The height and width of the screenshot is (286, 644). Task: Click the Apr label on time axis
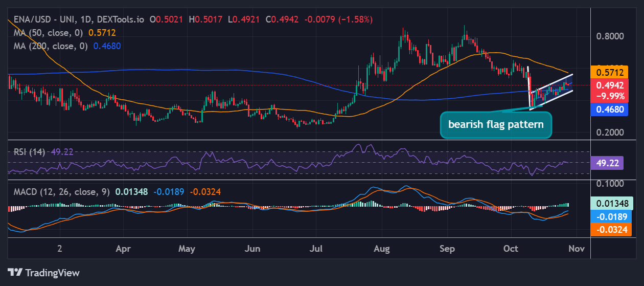point(123,249)
